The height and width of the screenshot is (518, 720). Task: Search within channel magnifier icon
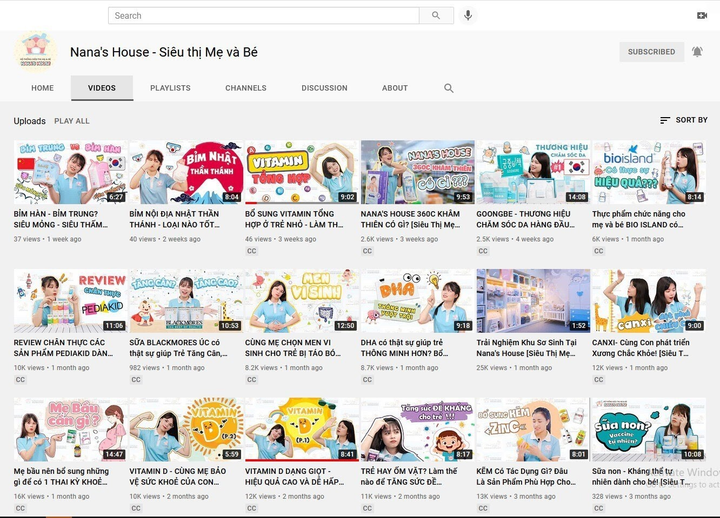tap(449, 88)
